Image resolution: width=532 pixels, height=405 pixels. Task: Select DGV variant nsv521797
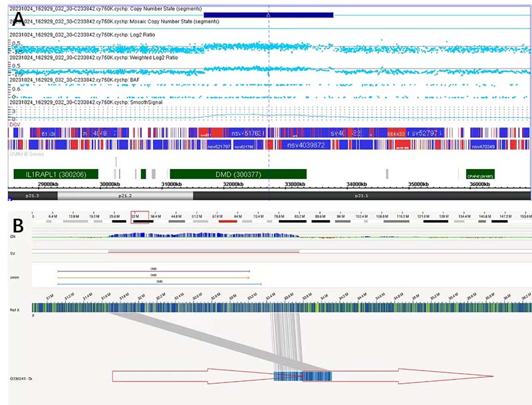pyautogui.click(x=219, y=146)
